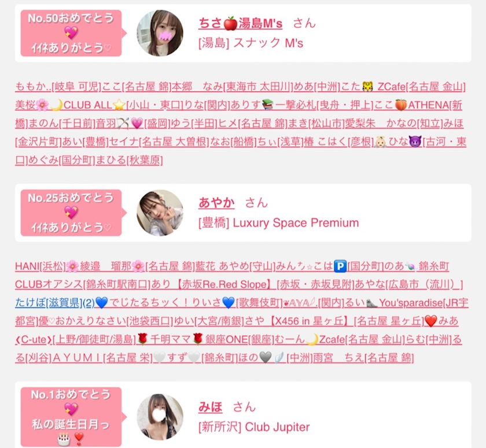Viewport: 486px width, 448px height.
Task: Click the No.1おめでとう birthday speech bubble
Action: click(71, 417)
